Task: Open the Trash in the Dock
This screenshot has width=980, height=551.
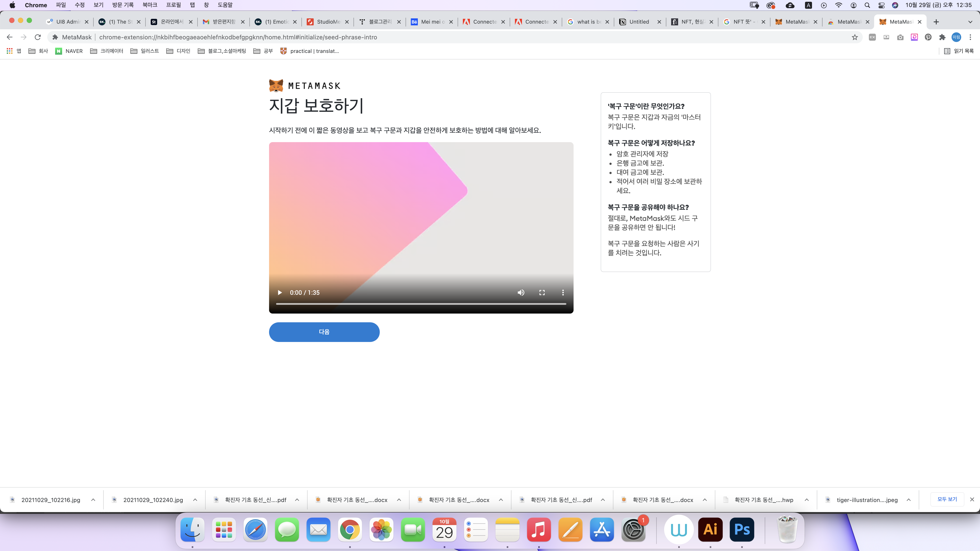Action: [x=787, y=530]
